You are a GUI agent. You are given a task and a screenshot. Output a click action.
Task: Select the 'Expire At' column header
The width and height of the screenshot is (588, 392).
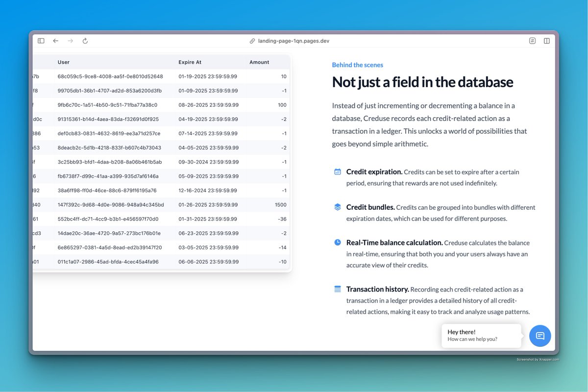(x=190, y=62)
